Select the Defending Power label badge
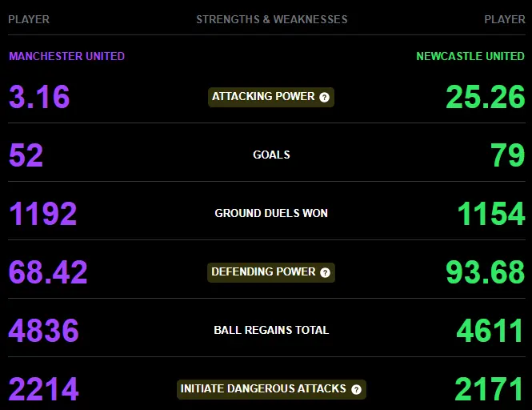This screenshot has width=532, height=410. [271, 272]
